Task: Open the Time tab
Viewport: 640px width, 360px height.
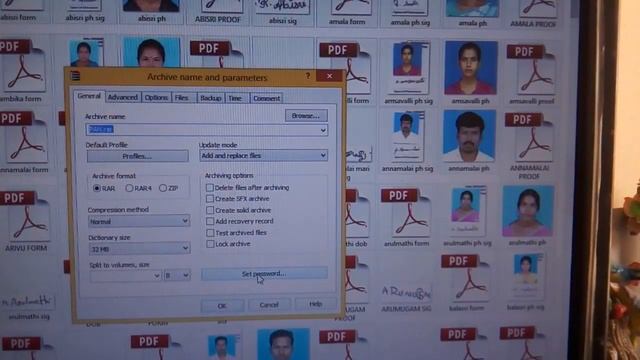Action: (236, 98)
